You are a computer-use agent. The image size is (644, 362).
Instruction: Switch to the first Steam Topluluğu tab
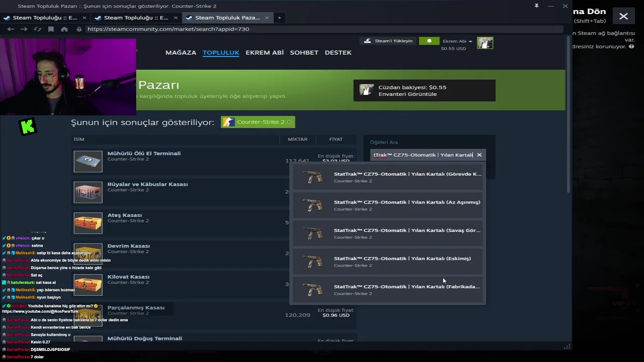[45, 18]
